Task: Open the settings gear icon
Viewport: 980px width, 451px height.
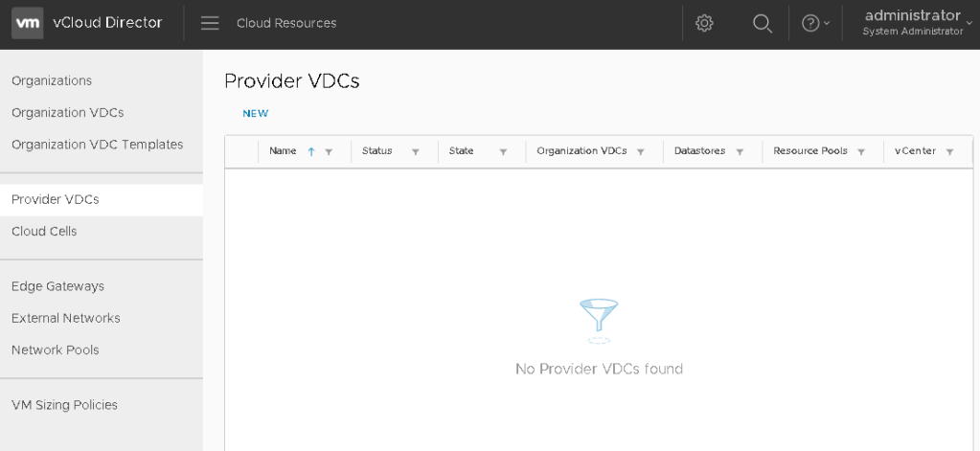Action: [x=704, y=23]
